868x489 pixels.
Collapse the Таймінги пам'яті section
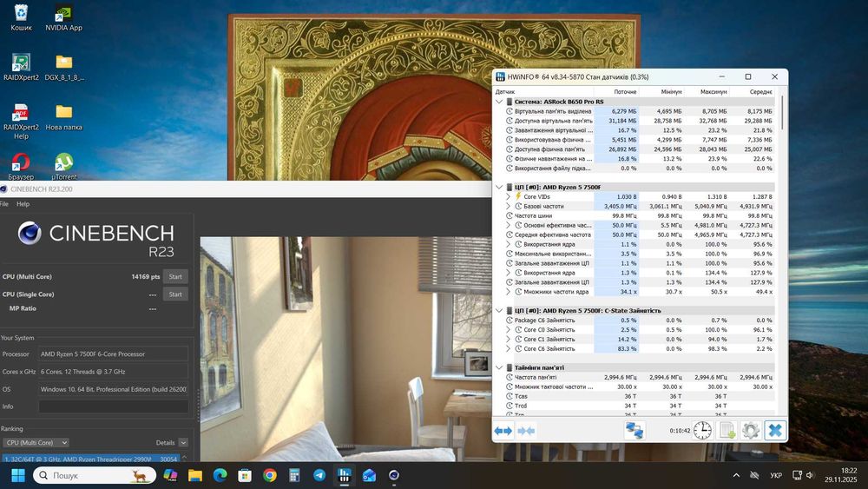pos(499,367)
